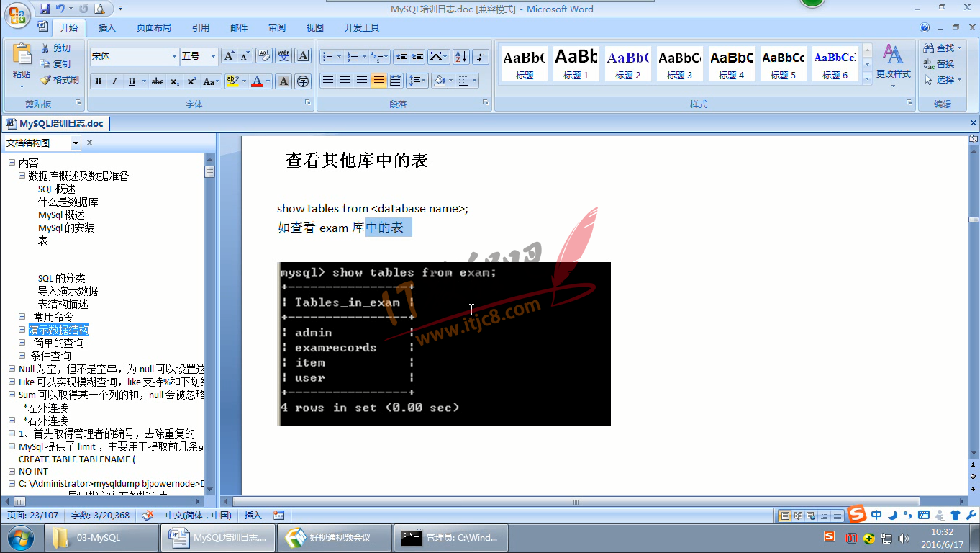Open the 插入 (Insert) ribbon tab
This screenshot has width=980, height=553.
[x=107, y=28]
